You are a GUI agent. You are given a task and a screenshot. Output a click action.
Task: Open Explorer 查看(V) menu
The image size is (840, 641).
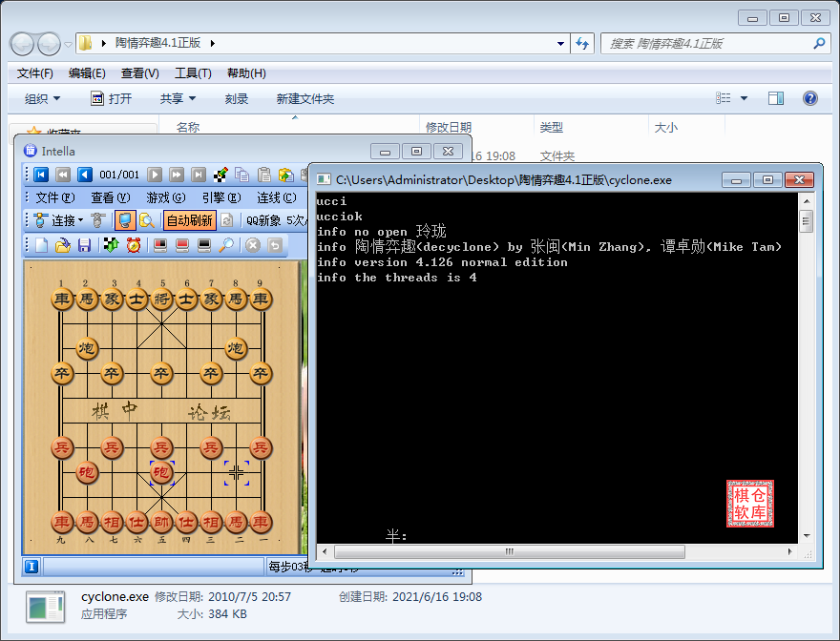[139, 73]
